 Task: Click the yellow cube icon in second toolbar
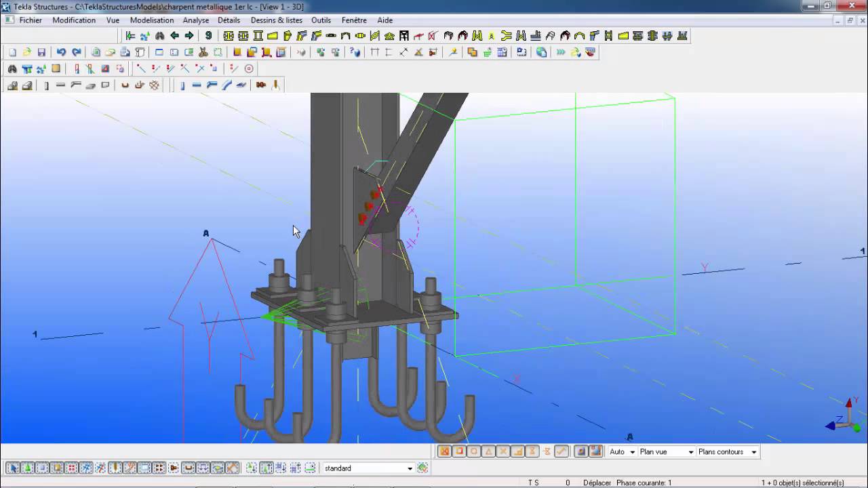click(x=237, y=52)
